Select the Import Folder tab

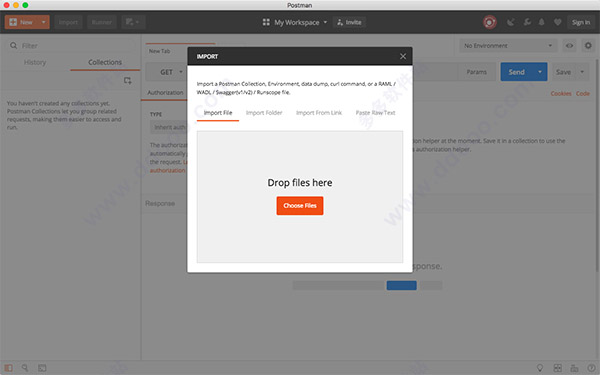point(264,112)
